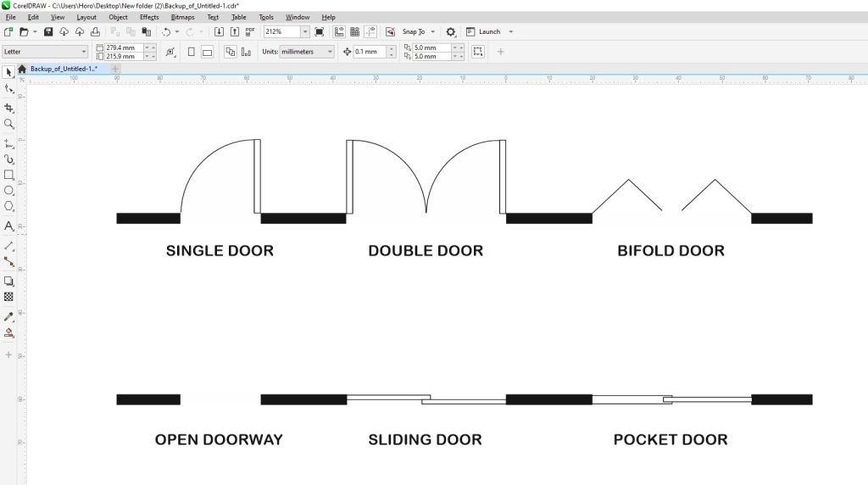Select the Text tool
The height and width of the screenshot is (485, 868).
tap(8, 226)
